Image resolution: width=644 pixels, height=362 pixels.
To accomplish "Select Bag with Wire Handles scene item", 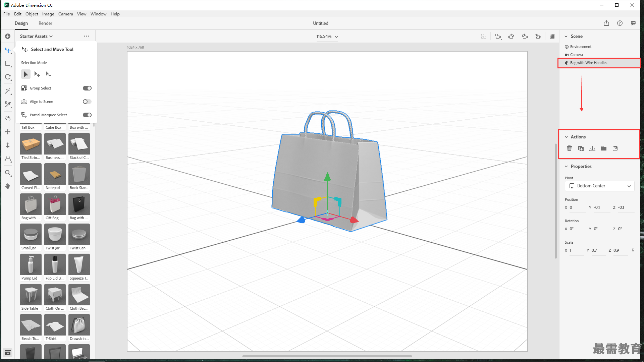I will (599, 63).
